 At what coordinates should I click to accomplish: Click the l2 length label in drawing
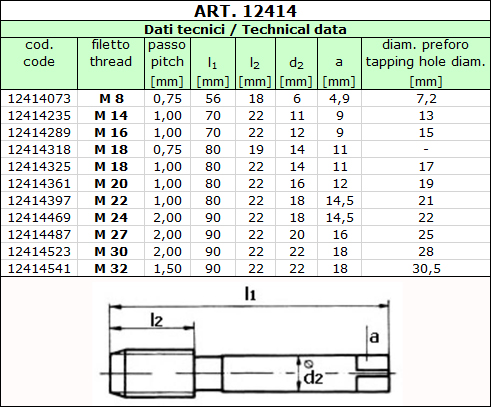pyautogui.click(x=157, y=320)
